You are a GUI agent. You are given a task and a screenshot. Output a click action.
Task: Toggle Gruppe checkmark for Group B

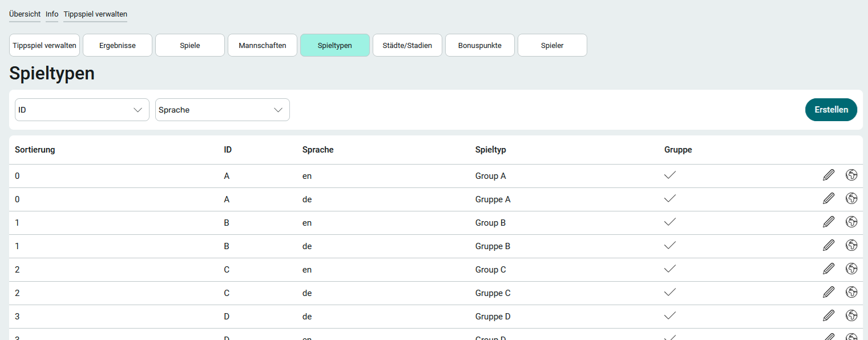coord(670,222)
